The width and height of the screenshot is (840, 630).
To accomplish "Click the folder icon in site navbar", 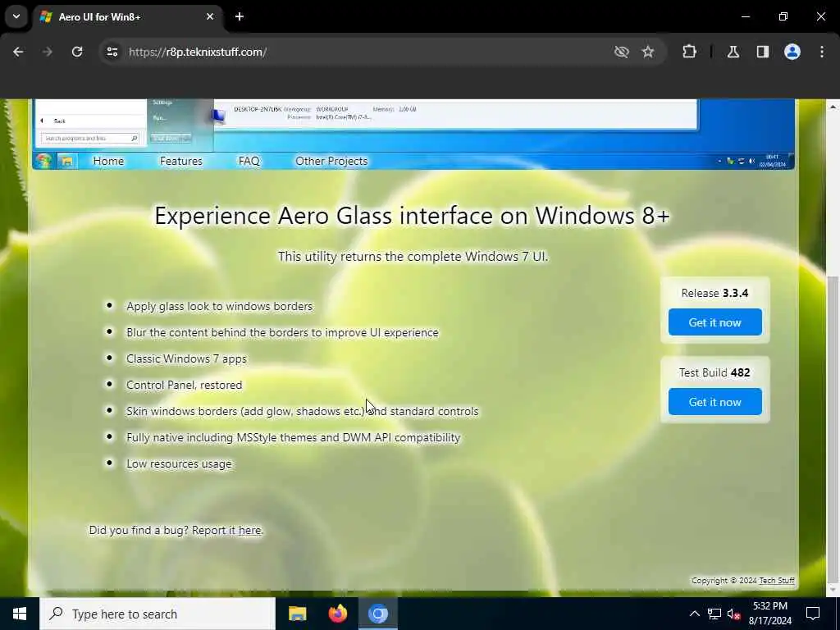I will 67,161.
